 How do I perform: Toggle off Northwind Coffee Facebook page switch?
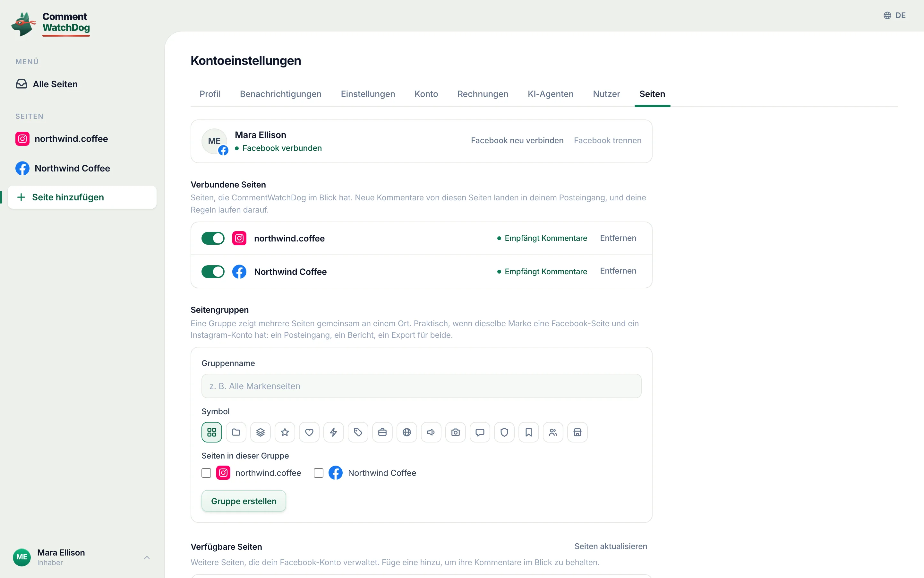213,272
